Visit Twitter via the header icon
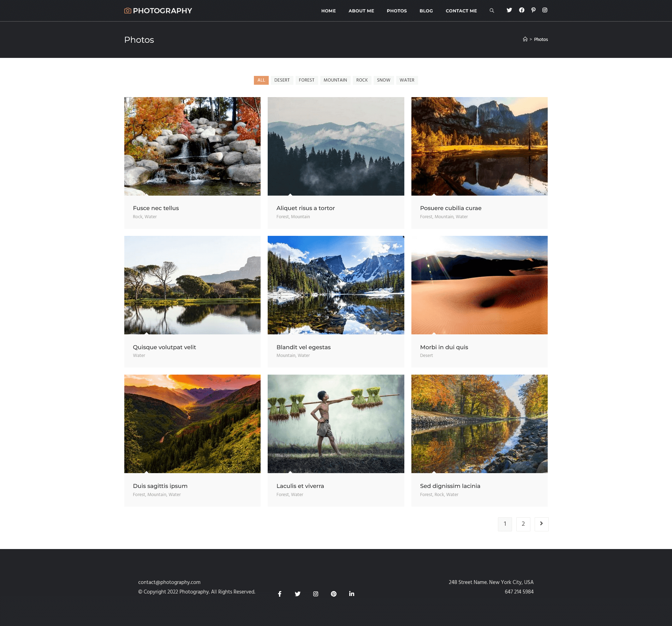Image resolution: width=672 pixels, height=626 pixels. (509, 10)
